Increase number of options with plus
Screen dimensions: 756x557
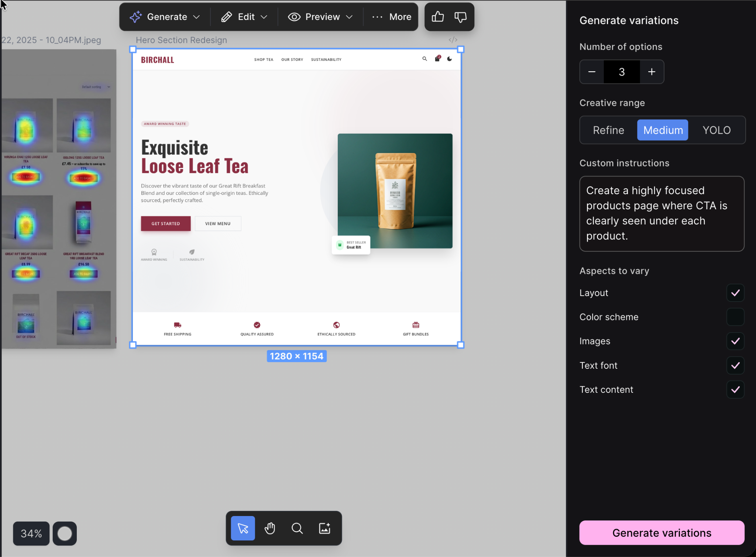652,72
